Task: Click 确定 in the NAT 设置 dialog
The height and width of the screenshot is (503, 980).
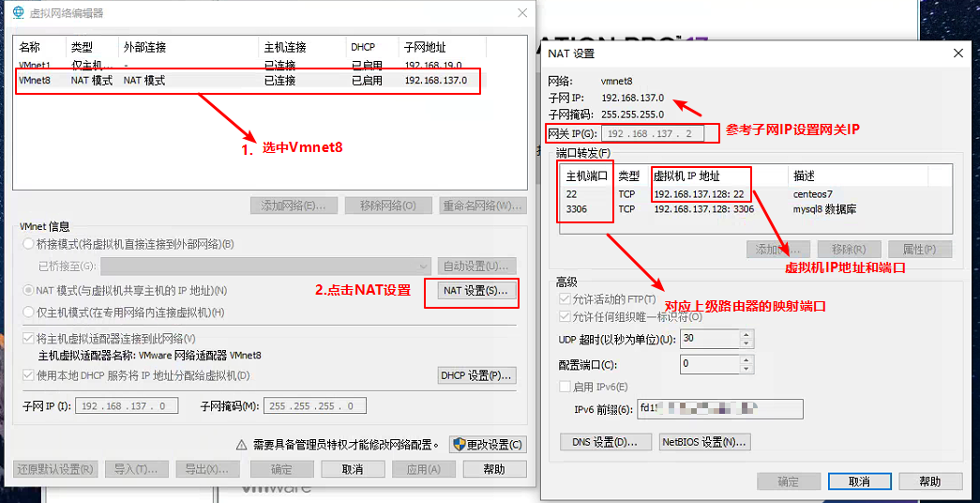Action: [x=789, y=481]
